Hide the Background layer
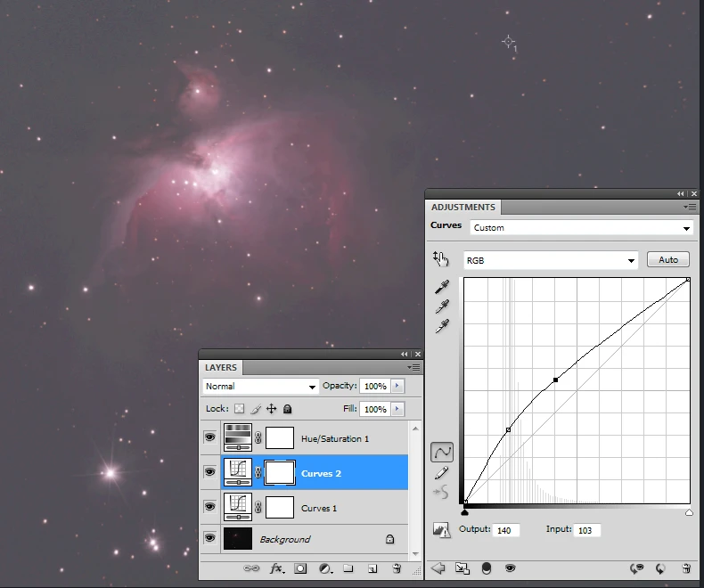The image size is (704, 588). (x=210, y=539)
